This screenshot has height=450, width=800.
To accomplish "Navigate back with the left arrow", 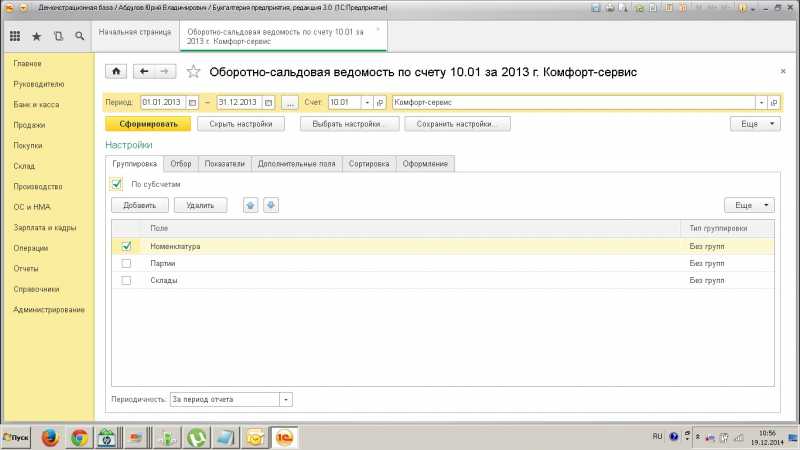I will point(144,71).
